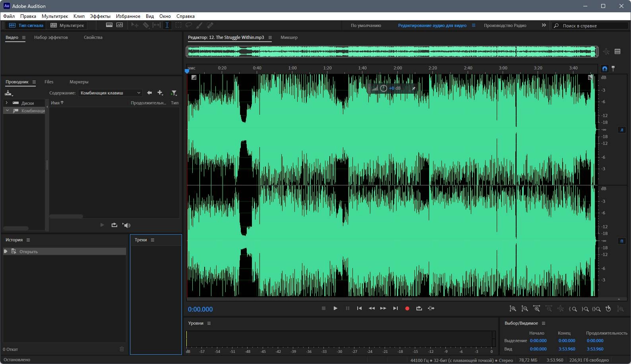
Task: Click the filter icon in Проводник
Action: click(x=174, y=93)
